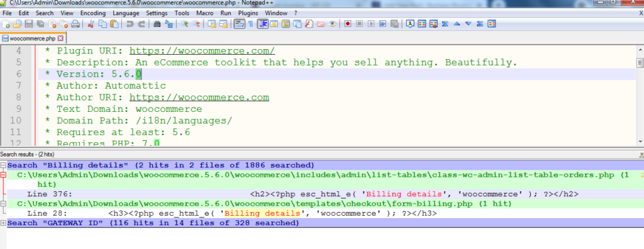The image size is (644, 249).
Task: Click the Cut scissors icon
Action: coord(91,24)
